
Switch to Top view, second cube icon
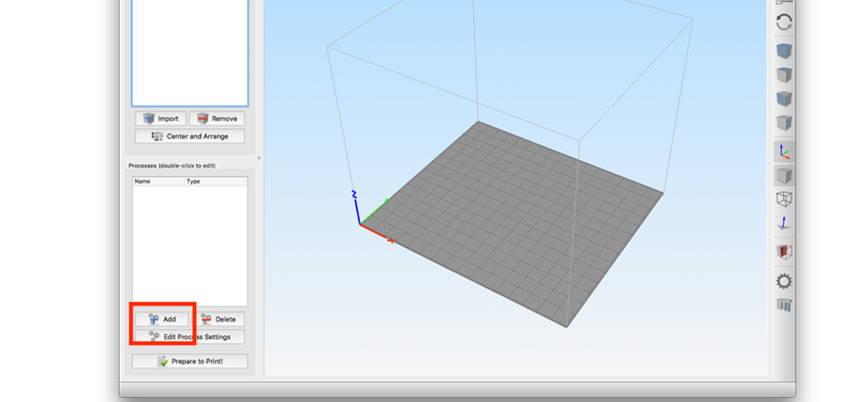coord(784,76)
